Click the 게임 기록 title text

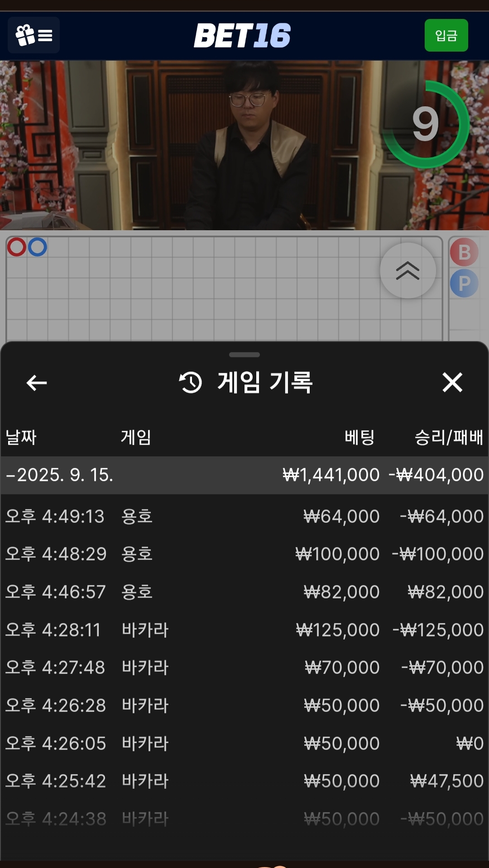click(265, 382)
